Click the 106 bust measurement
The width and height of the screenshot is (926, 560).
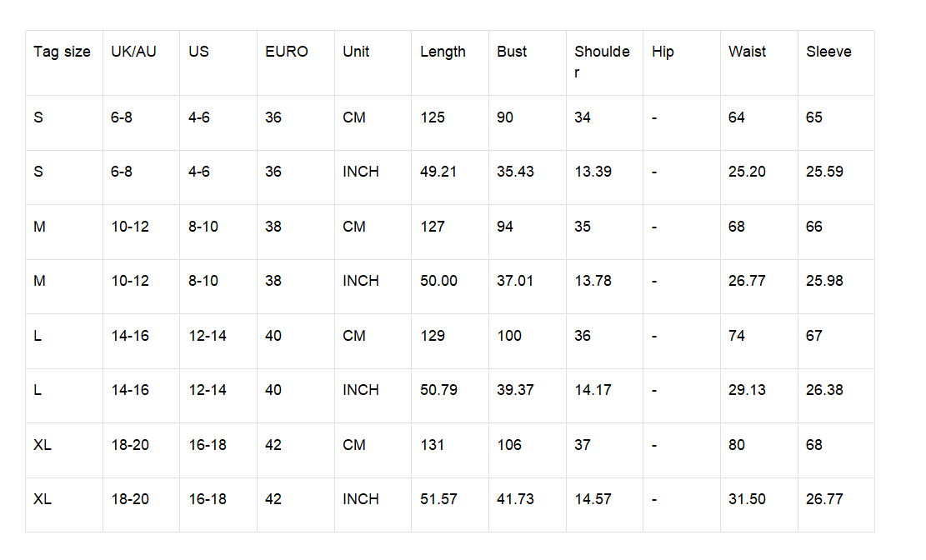(508, 445)
